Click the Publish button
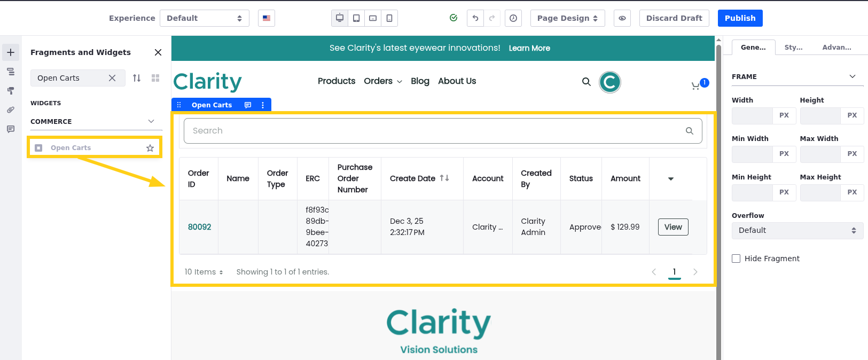 point(740,18)
